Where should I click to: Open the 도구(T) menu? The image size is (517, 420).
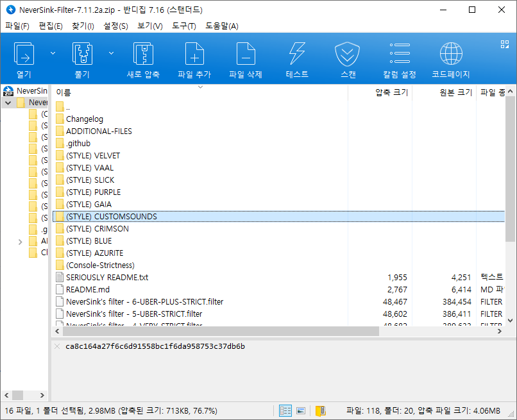click(184, 26)
